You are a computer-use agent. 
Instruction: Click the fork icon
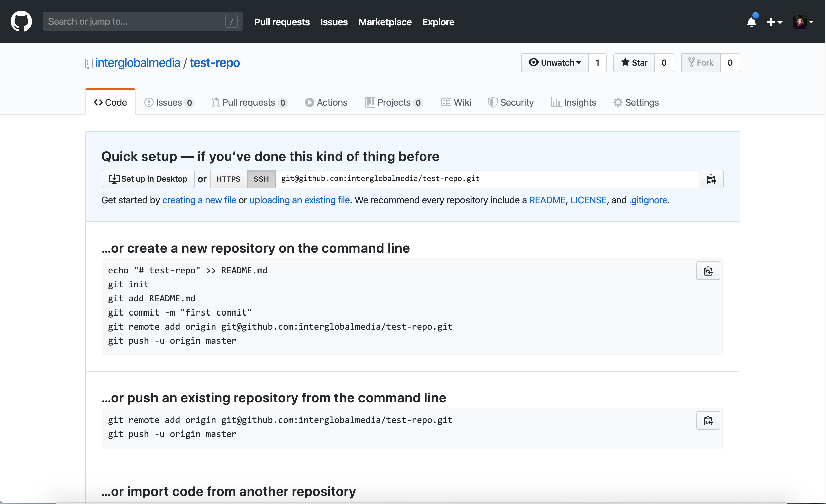click(691, 62)
